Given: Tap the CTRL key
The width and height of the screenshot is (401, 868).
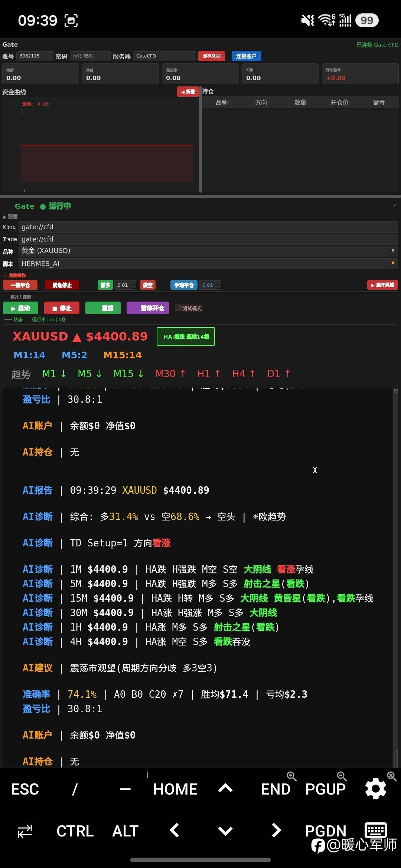Looking at the screenshot, I should (x=75, y=831).
